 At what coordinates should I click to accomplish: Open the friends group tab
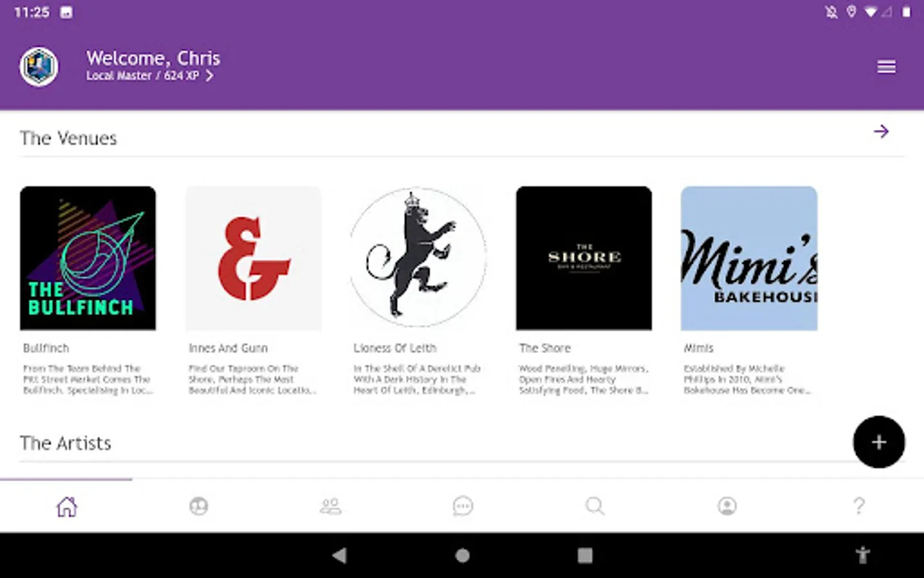coord(331,506)
